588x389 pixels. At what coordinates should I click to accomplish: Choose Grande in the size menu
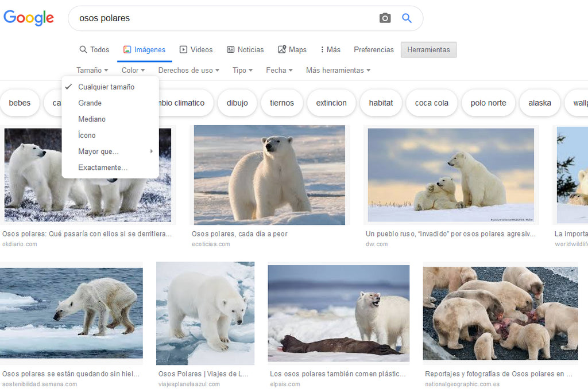pos(90,103)
